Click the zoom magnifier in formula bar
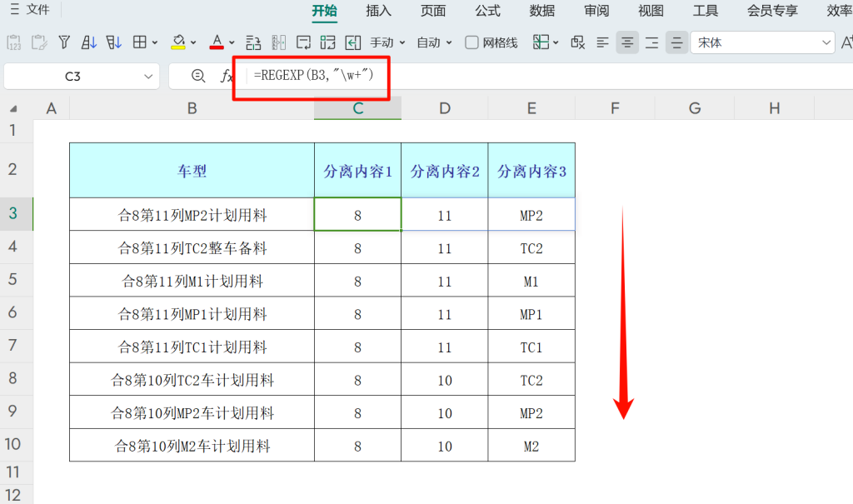The height and width of the screenshot is (504, 853). click(198, 76)
